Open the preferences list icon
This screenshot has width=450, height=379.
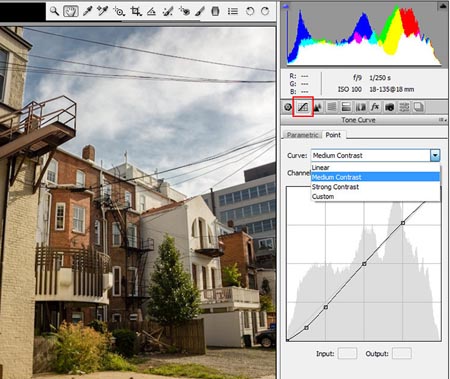233,11
